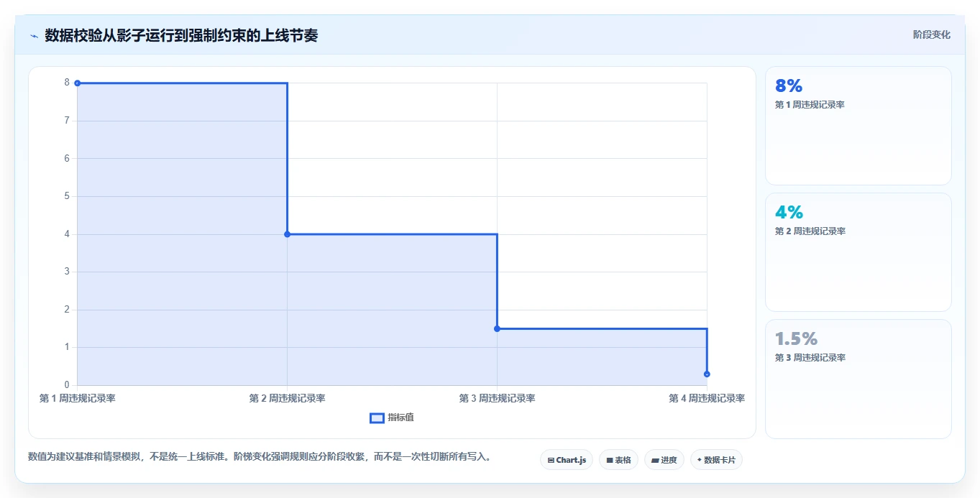Click the 指标值 legend color box
Viewport: 980px width, 498px height.
click(377, 418)
